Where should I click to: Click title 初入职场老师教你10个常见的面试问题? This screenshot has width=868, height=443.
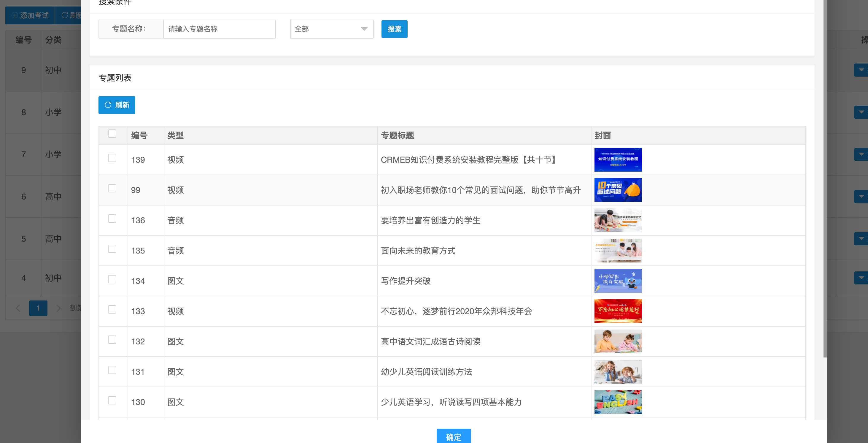pyautogui.click(x=481, y=190)
